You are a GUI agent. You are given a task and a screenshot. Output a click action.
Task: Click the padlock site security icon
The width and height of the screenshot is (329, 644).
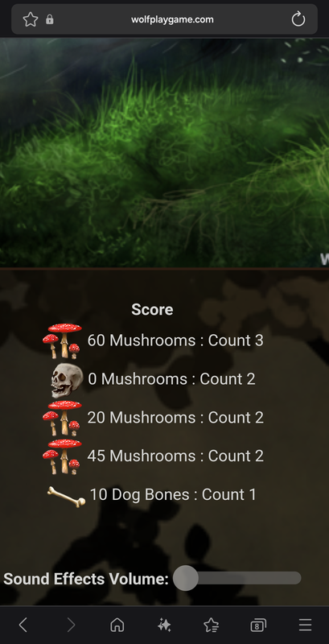tap(50, 19)
